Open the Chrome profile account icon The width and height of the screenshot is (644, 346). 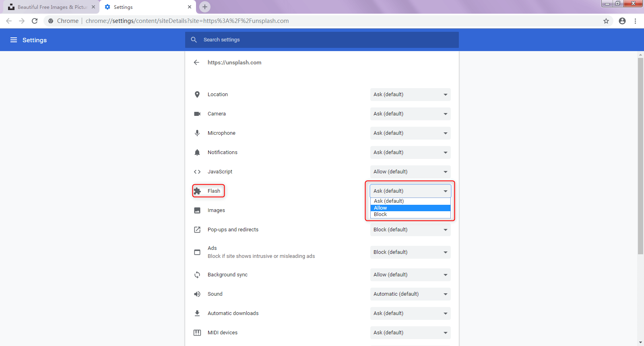622,21
